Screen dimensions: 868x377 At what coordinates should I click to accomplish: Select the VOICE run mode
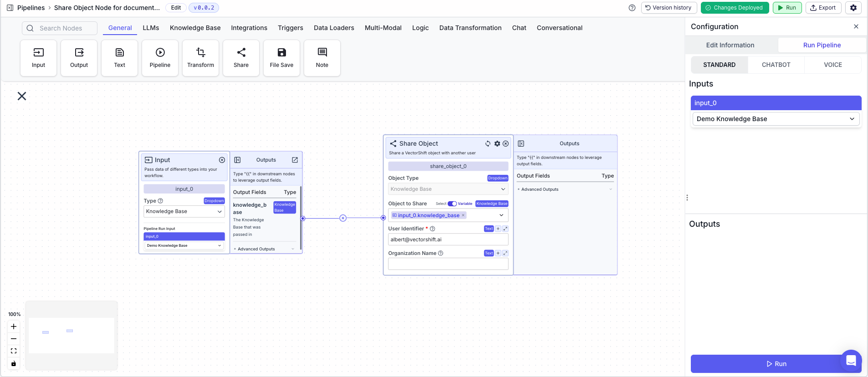833,65
